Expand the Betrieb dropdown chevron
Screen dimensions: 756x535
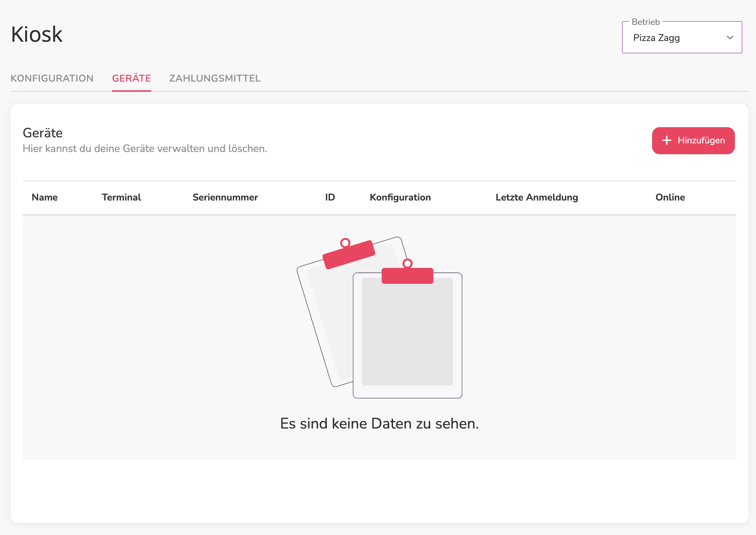730,38
